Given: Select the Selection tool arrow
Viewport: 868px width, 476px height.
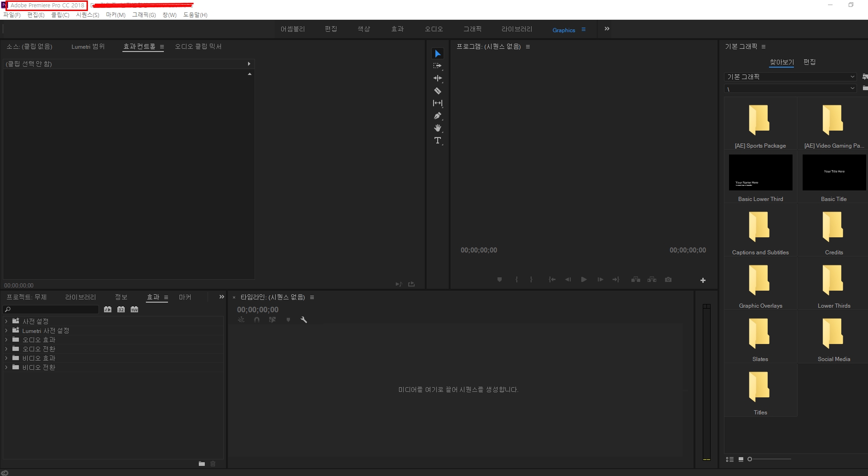Looking at the screenshot, I should [438, 54].
